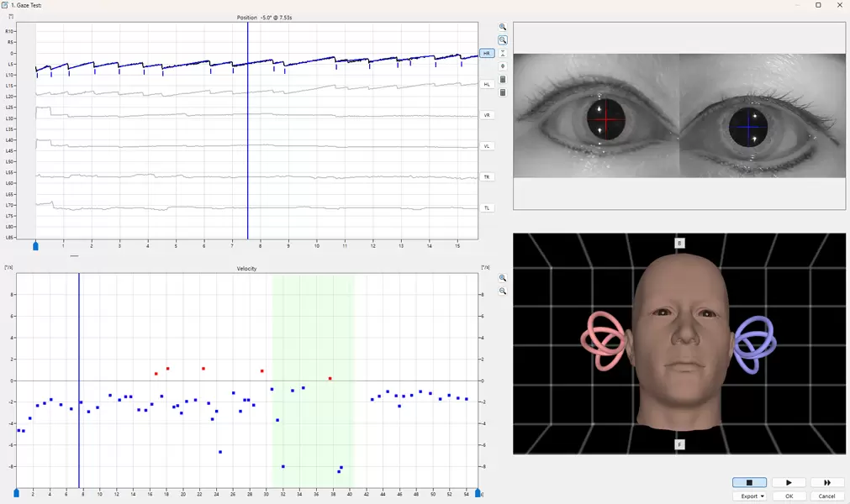Enable the VR trace channel
The image size is (850, 504).
(487, 115)
